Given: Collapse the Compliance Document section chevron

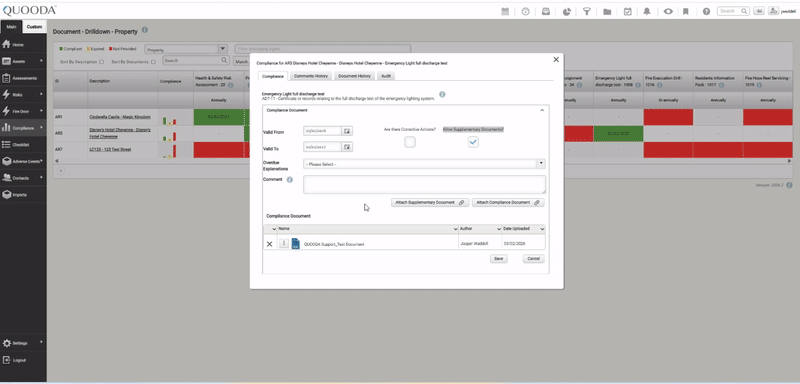Looking at the screenshot, I should click(x=542, y=110).
